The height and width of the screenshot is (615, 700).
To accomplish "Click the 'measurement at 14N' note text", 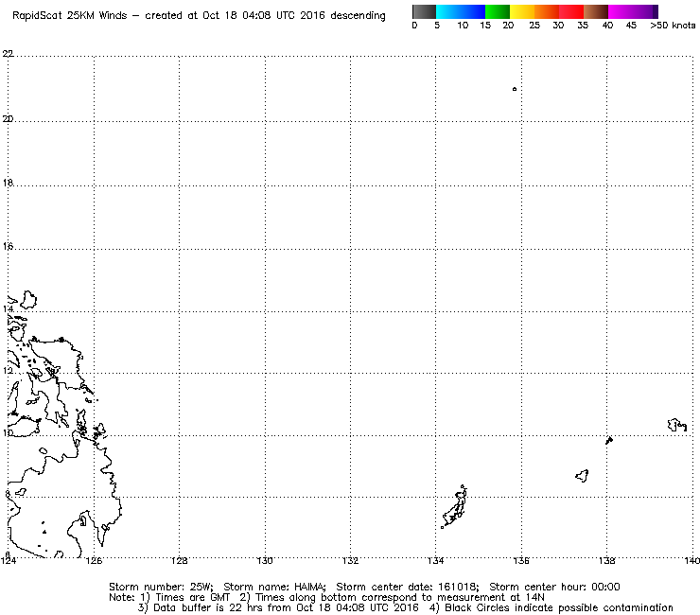I will point(491,598).
